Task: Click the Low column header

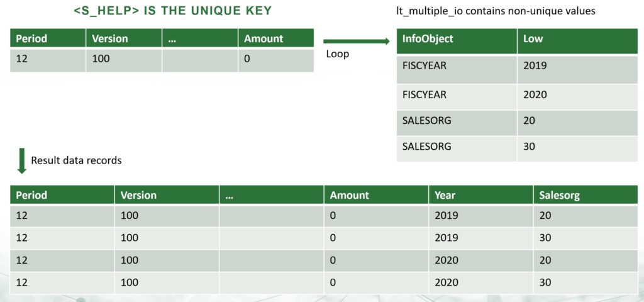Action: point(533,39)
